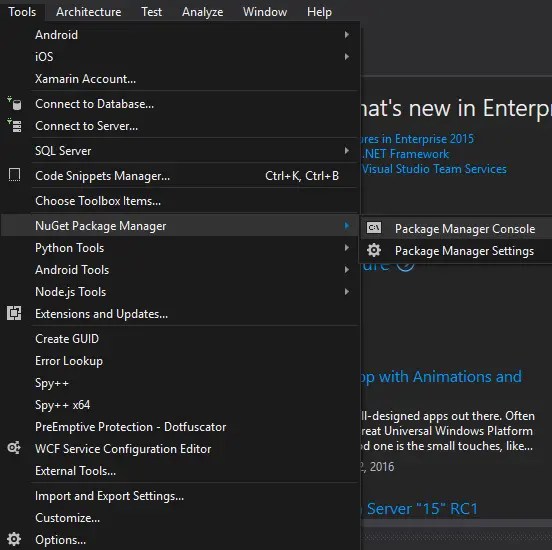Viewport: 552px width, 550px height.
Task: Select Android Tools entry
Action: 180,270
